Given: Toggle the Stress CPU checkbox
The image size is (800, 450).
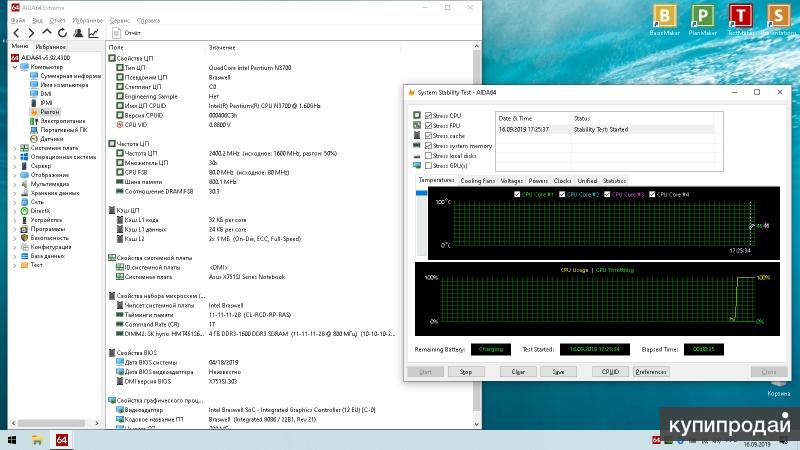Looking at the screenshot, I should coord(429,116).
